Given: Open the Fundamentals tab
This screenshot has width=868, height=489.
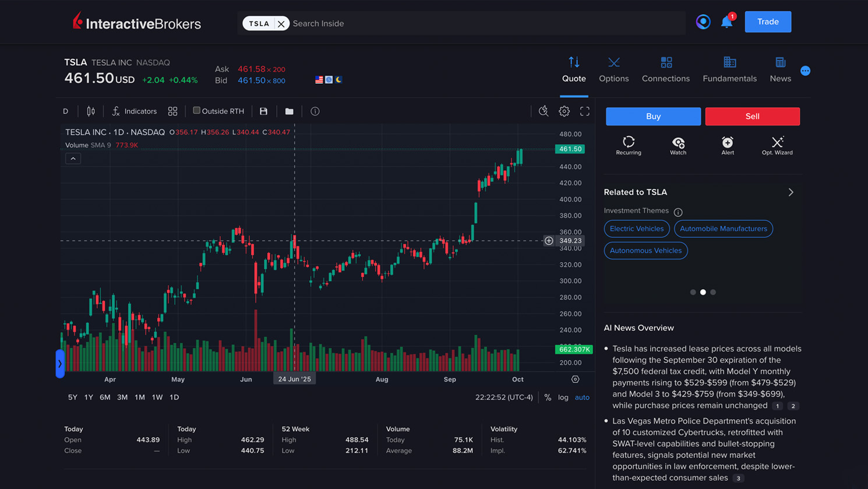Looking at the screenshot, I should point(729,69).
